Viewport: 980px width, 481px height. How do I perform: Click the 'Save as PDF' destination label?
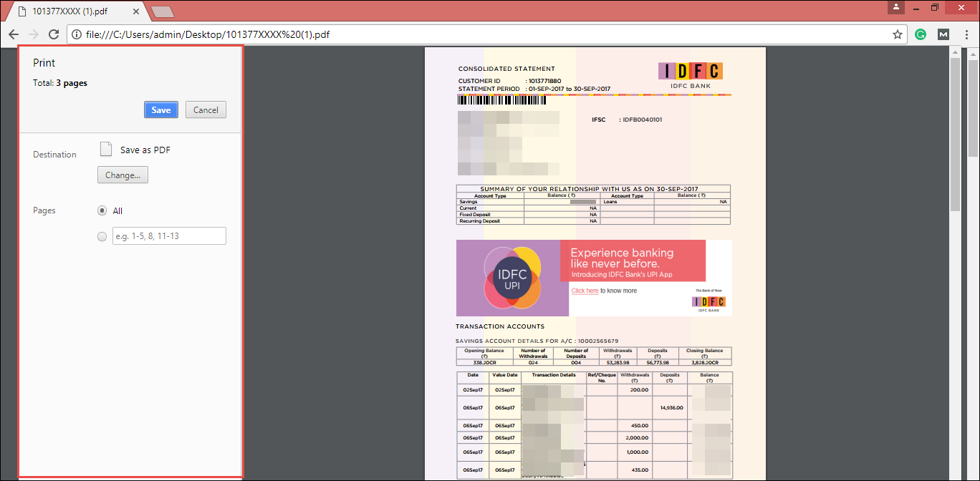145,150
